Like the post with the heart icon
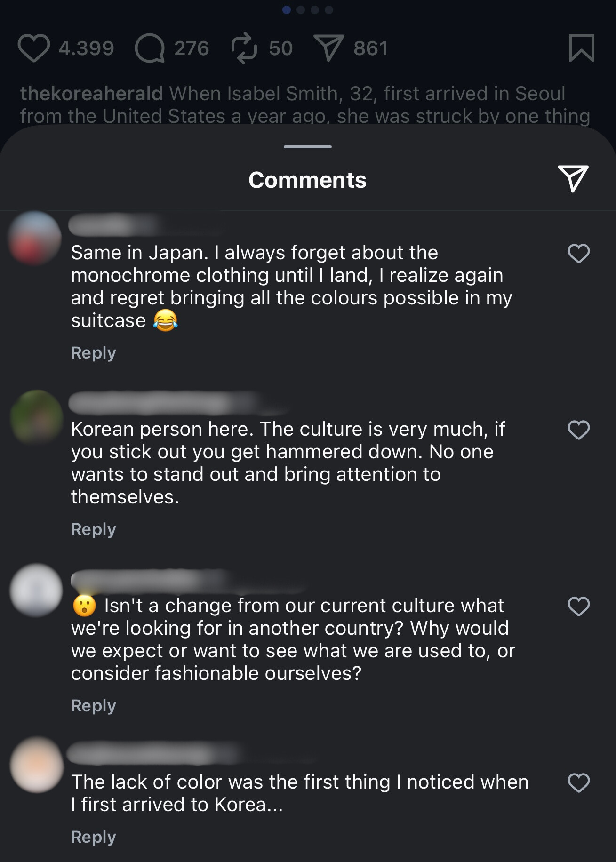This screenshot has width=616, height=862. tap(33, 48)
